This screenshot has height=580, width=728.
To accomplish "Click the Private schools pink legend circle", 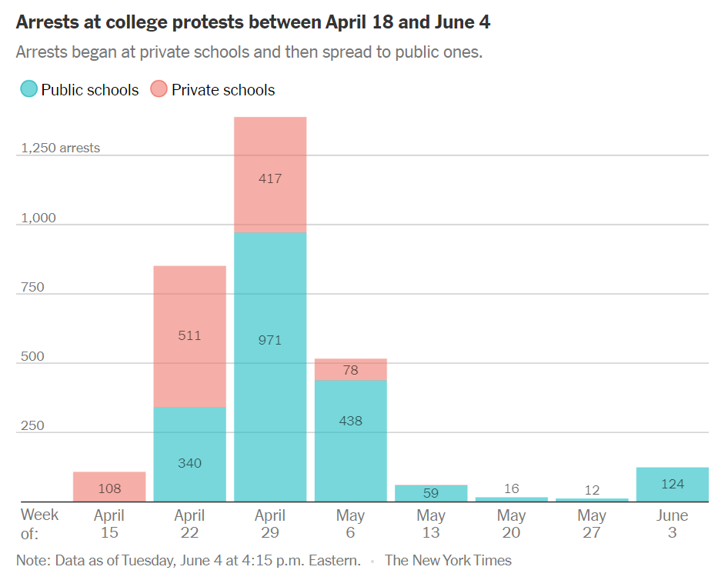I will (159, 89).
